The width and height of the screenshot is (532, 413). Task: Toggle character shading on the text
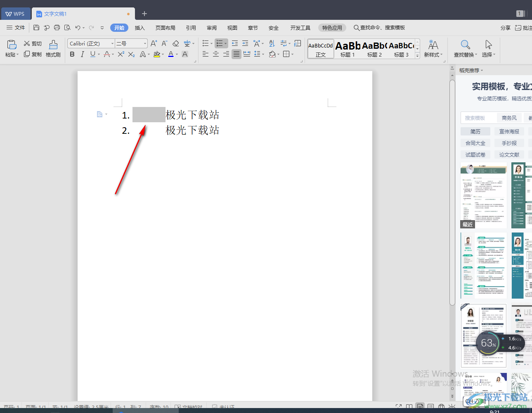pos(185,54)
